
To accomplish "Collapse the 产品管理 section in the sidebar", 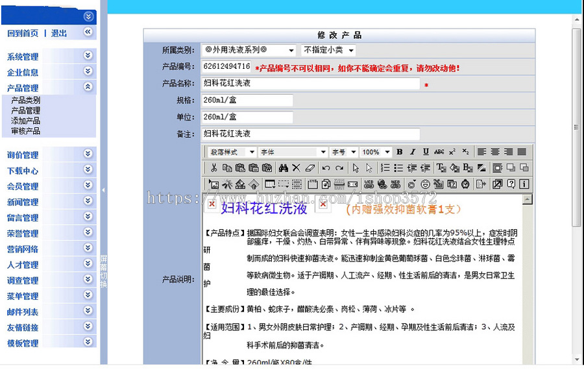I will pyautogui.click(x=88, y=86).
